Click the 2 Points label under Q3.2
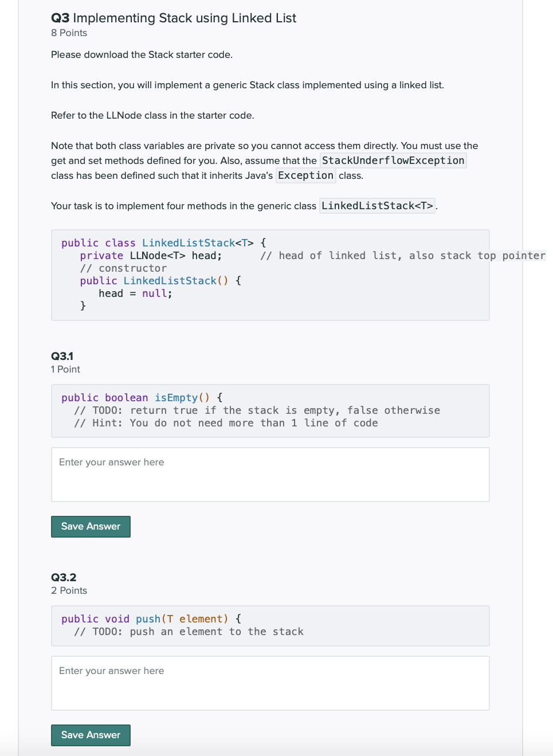This screenshot has height=756, width=553. pos(69,590)
